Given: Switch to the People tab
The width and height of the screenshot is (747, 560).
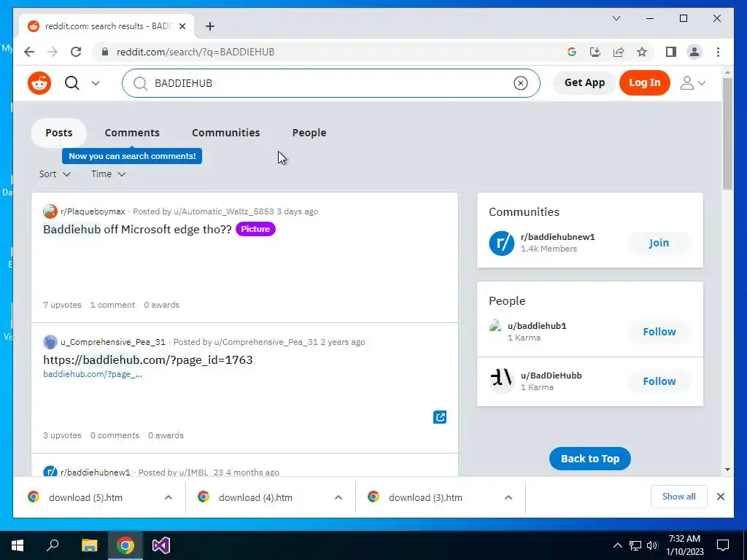Looking at the screenshot, I should (x=309, y=133).
